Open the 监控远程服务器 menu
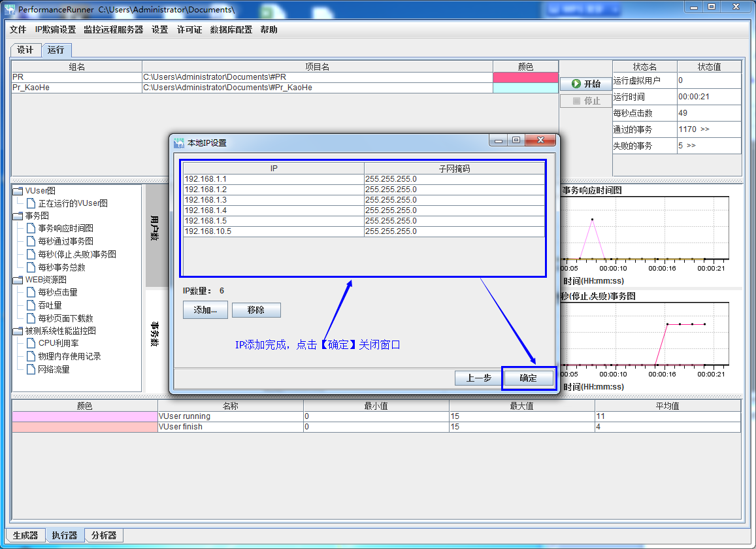756x549 pixels. [113, 29]
